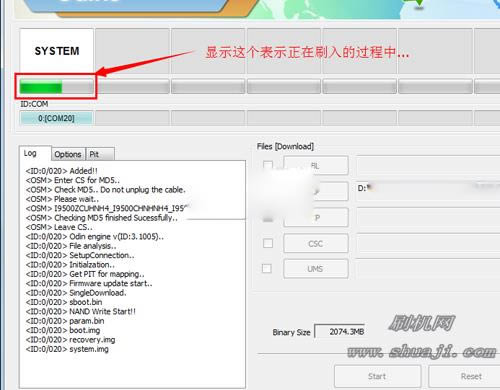This screenshot has width=500, height=390.
Task: Select the 0:[COM20] port field
Action: coord(56,118)
